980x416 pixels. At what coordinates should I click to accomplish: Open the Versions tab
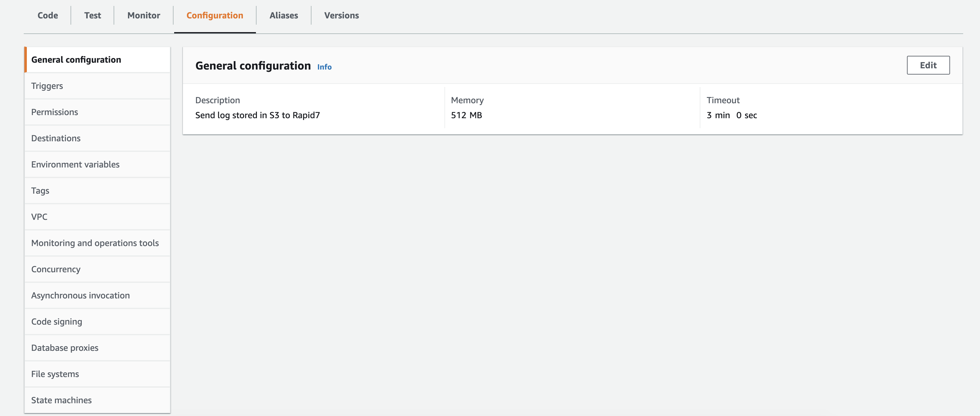pyautogui.click(x=341, y=16)
